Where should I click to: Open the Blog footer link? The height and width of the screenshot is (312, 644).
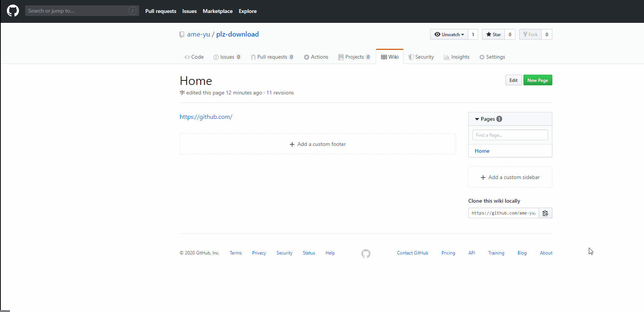click(x=522, y=253)
